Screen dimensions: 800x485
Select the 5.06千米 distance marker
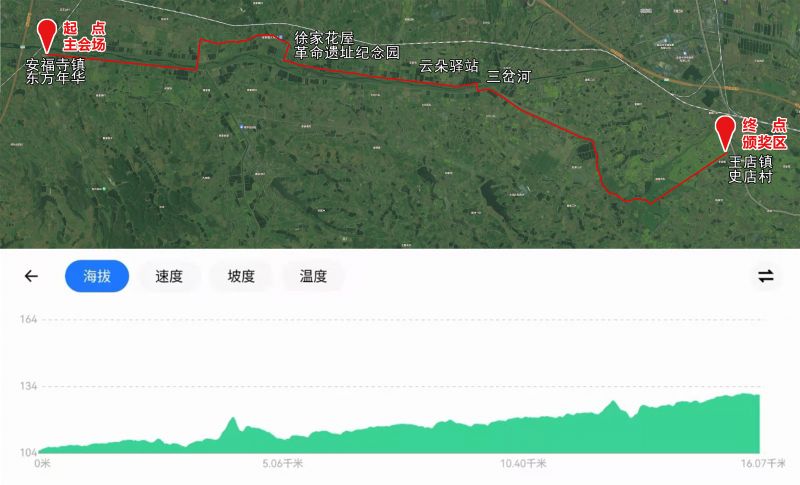point(282,464)
